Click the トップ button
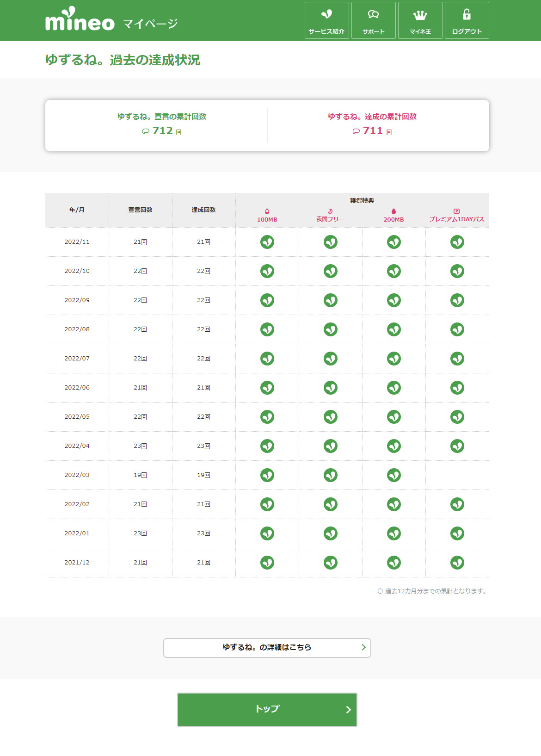The image size is (541, 756). point(267,709)
